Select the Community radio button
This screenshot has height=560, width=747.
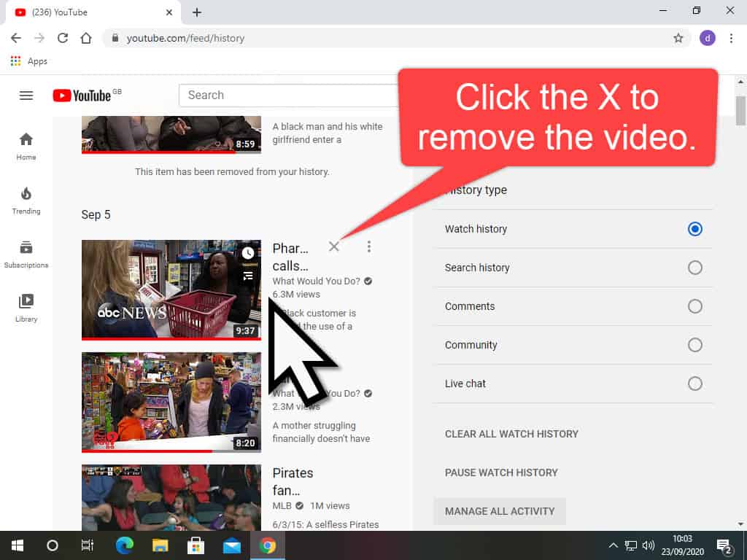(x=695, y=345)
